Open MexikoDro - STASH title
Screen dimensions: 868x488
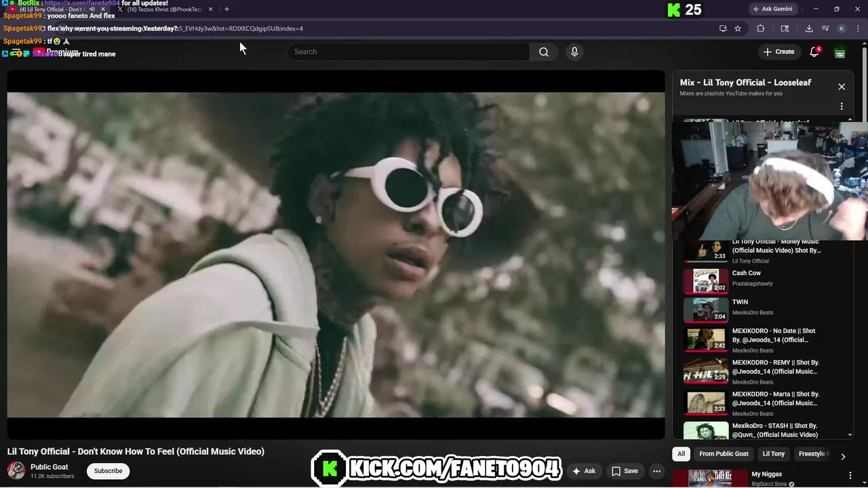[775, 430]
